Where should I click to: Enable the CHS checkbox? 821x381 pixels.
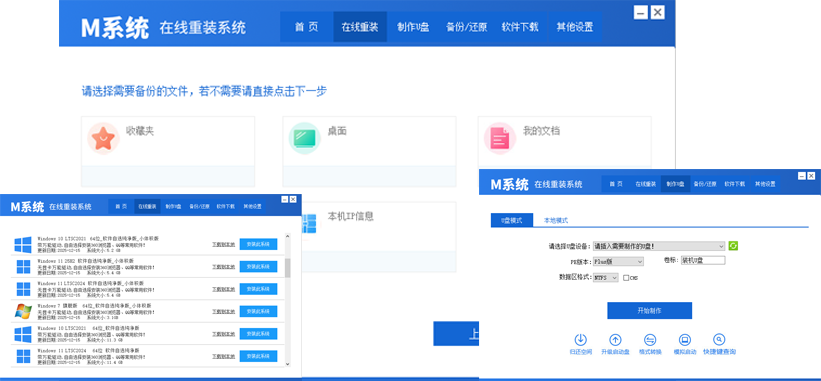pos(626,278)
